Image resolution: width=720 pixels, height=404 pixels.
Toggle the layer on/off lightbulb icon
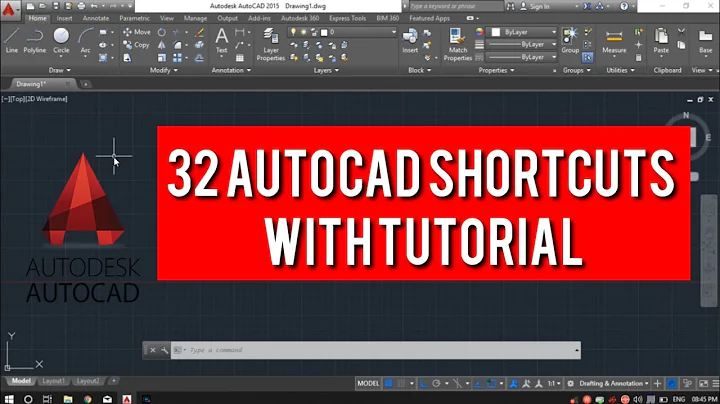293,32
